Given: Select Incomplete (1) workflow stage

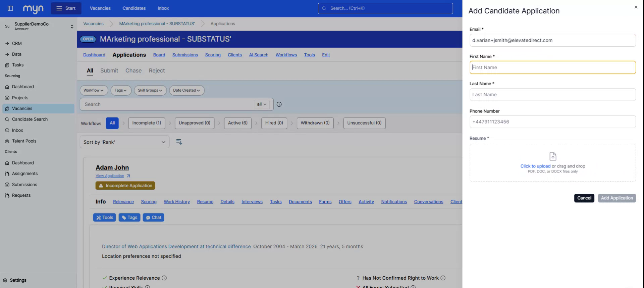Looking at the screenshot, I should tap(147, 123).
